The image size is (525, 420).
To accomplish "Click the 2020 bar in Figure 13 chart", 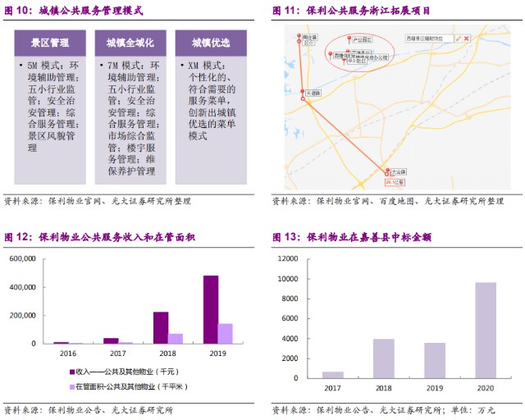I will pyautogui.click(x=486, y=331).
